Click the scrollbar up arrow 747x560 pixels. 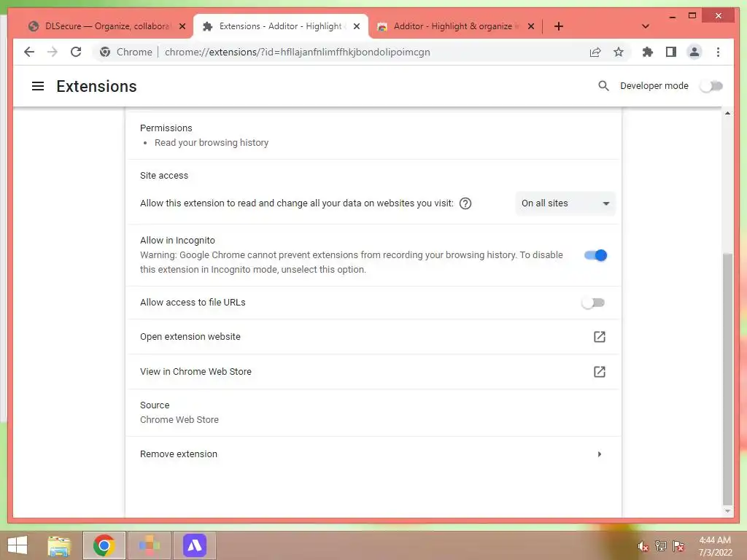(727, 113)
